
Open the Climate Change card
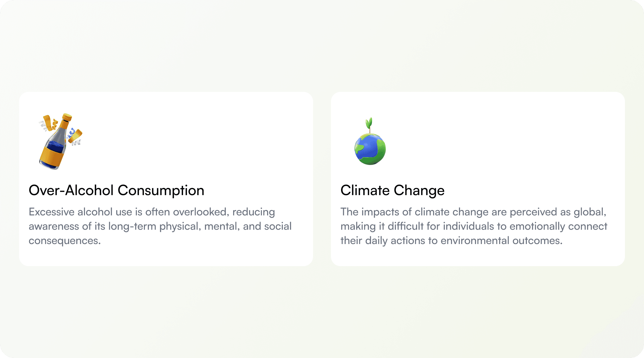478,179
